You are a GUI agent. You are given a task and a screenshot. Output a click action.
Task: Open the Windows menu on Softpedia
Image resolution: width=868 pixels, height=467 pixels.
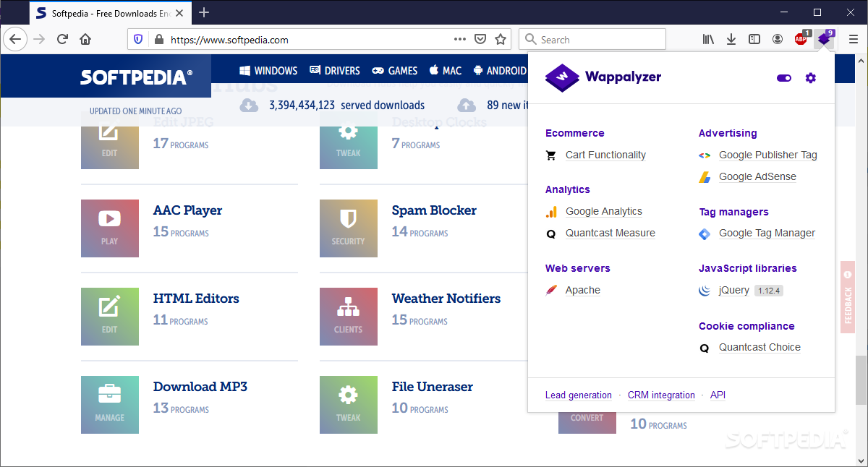click(268, 70)
